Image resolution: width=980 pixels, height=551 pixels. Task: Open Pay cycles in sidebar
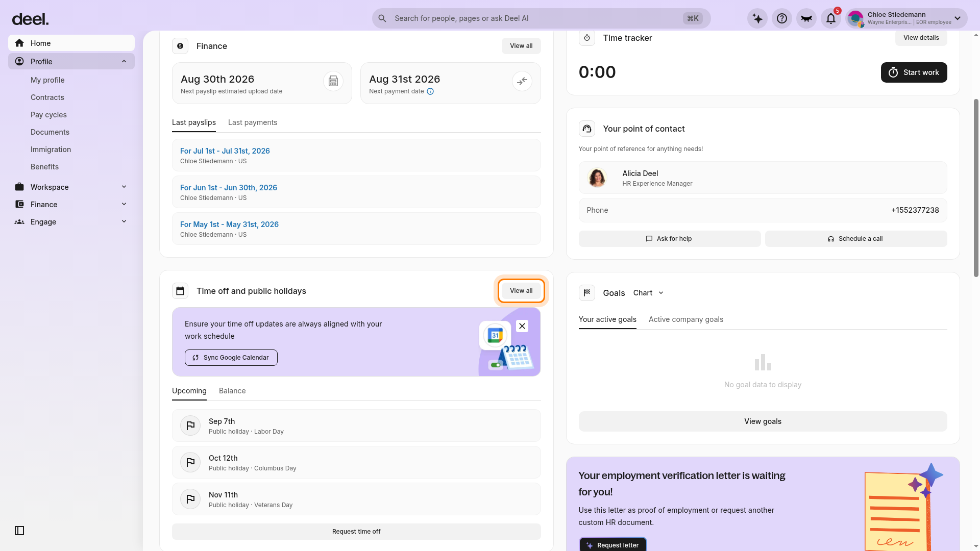(x=48, y=115)
